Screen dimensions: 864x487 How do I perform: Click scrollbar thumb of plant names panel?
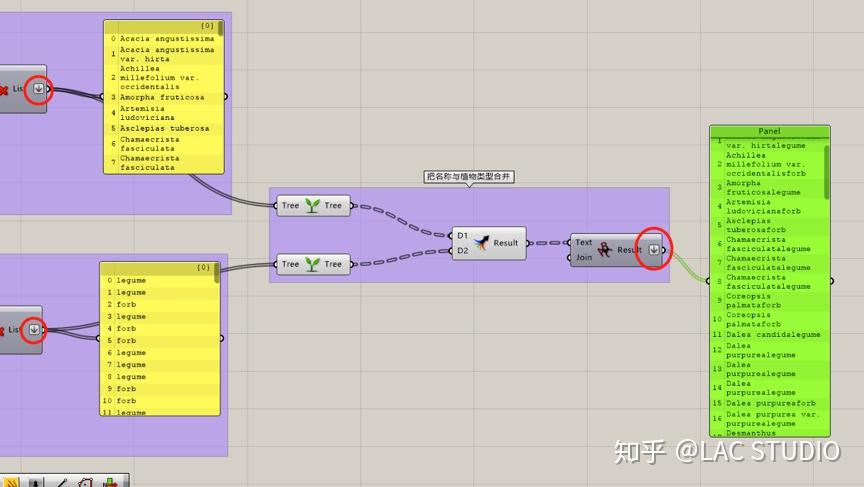pos(220,29)
